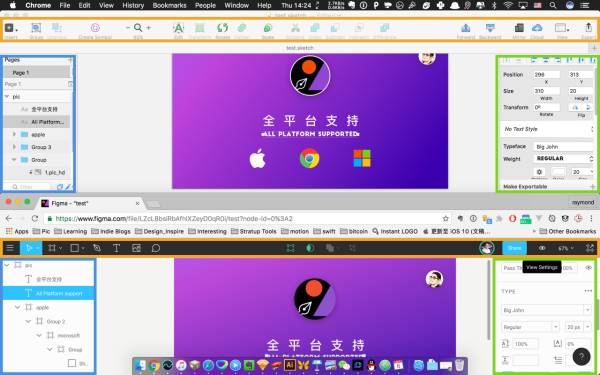Click the Position X field in Sketch inspector
Viewport: 600px width, 375px height.
(546, 75)
